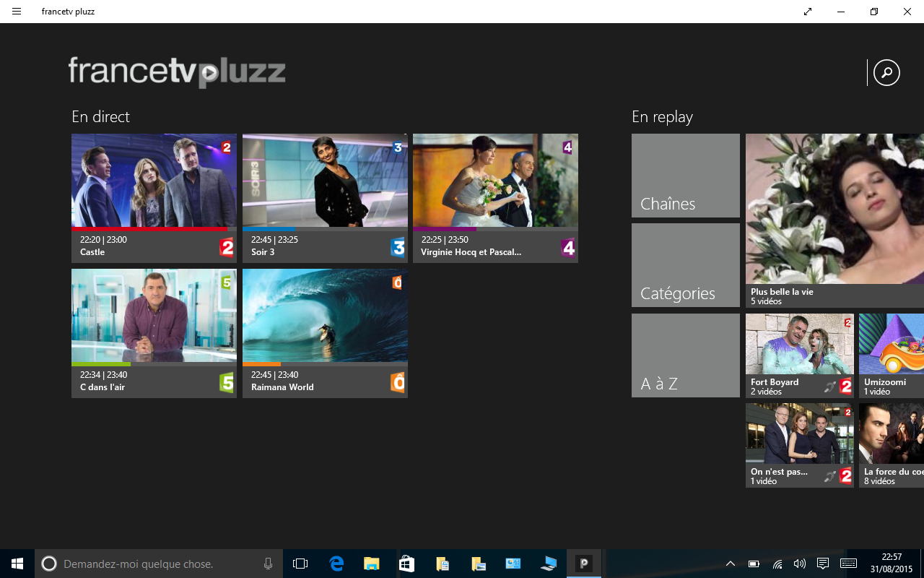Click the En replay heading
This screenshot has width=924, height=578.
662,117
